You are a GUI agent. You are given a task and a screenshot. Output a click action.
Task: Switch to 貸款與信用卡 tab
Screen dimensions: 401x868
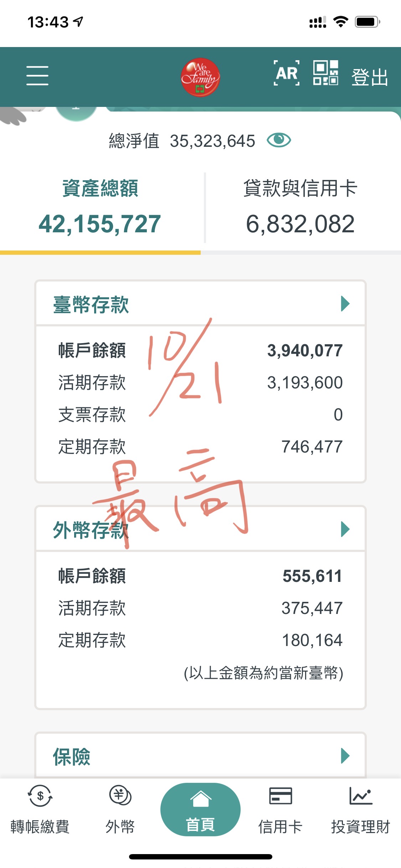(300, 207)
